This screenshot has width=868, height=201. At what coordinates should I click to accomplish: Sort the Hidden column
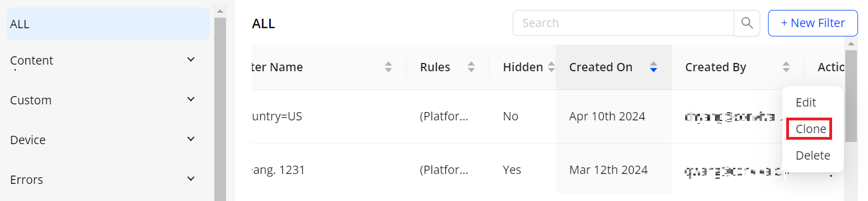coord(551,67)
